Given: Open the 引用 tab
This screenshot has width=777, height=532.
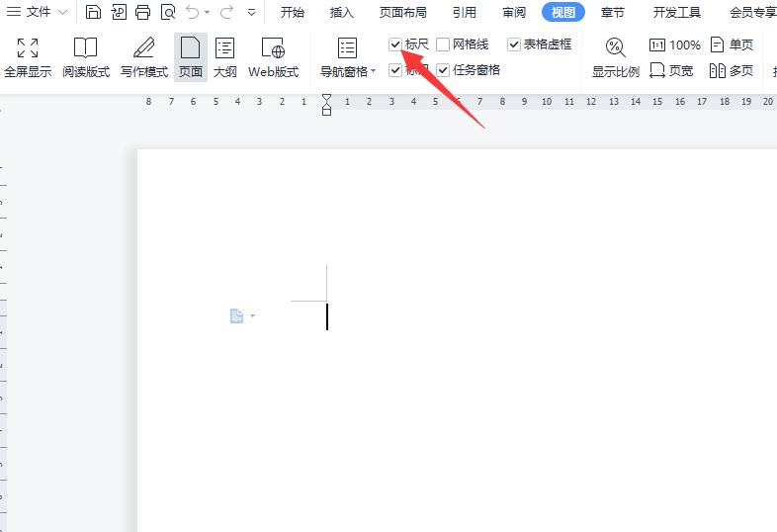Looking at the screenshot, I should tap(465, 12).
